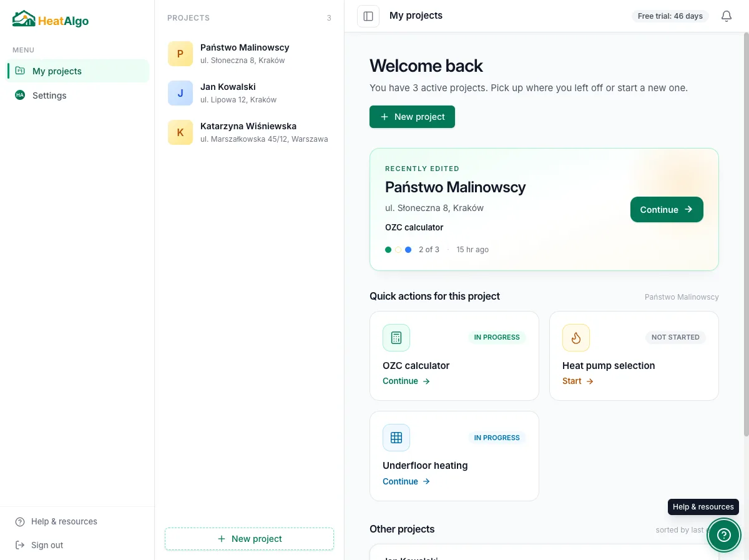Select the Jan Kowalski project

(249, 93)
